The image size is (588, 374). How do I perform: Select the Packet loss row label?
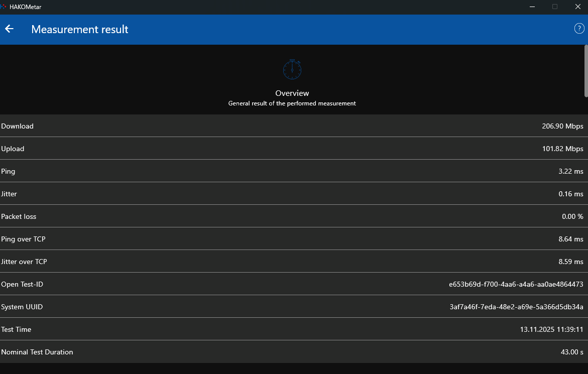(x=19, y=216)
